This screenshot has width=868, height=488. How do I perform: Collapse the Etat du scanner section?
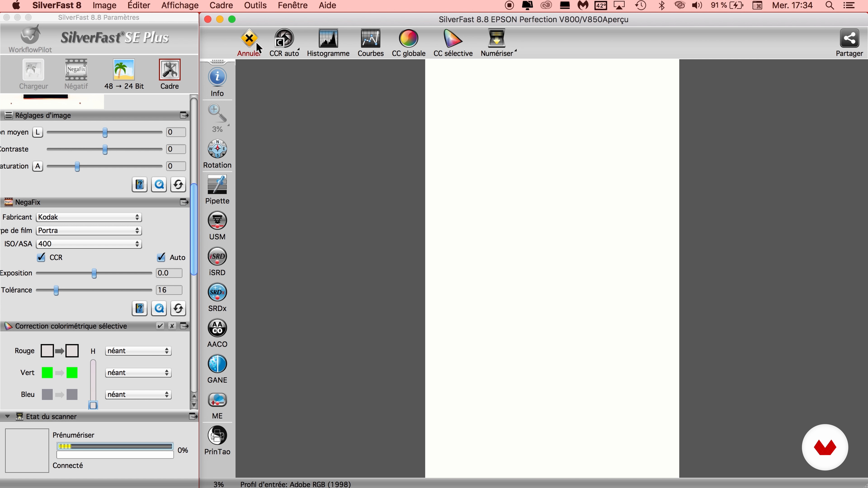[7, 416]
